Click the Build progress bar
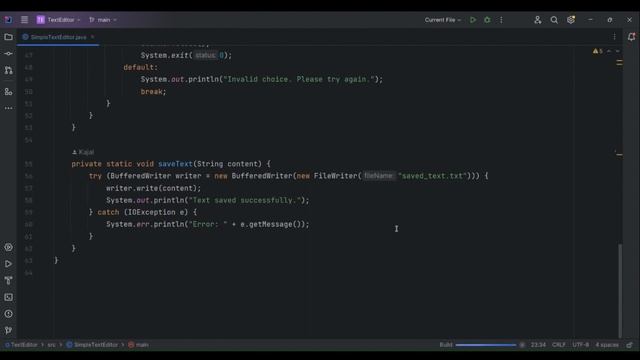Screen dimensions: 640x360 coord(486,345)
